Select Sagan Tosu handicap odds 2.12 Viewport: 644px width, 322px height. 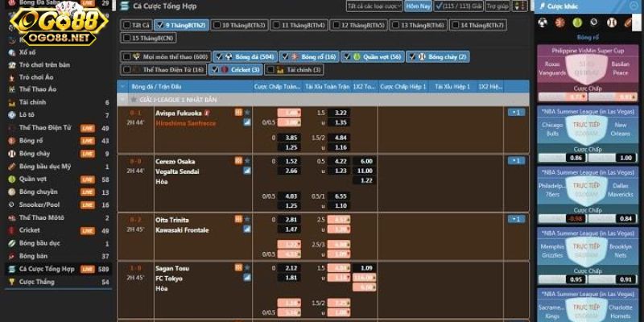(289, 268)
